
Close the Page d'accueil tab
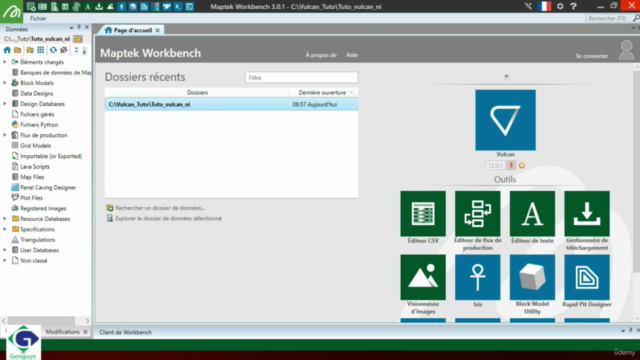coord(158,30)
